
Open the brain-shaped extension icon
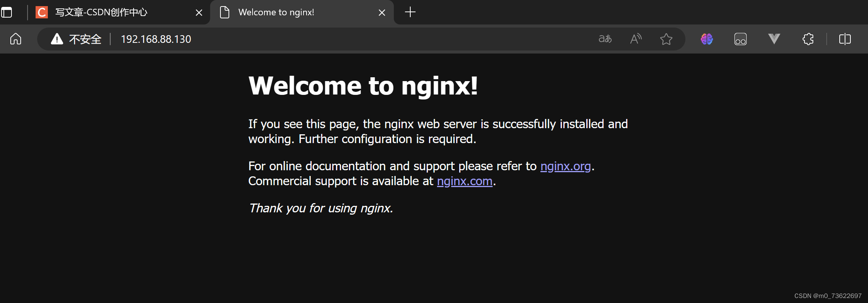[x=707, y=39]
